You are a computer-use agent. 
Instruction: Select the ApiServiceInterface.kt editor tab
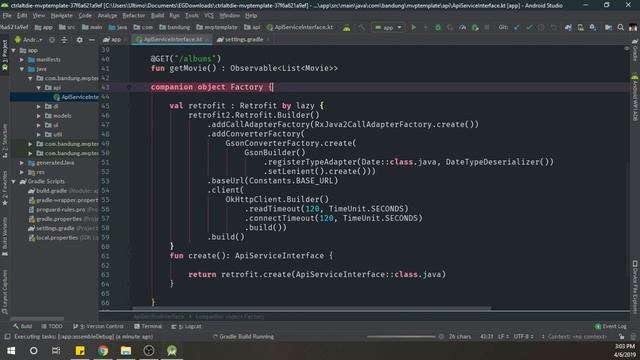tap(173, 40)
